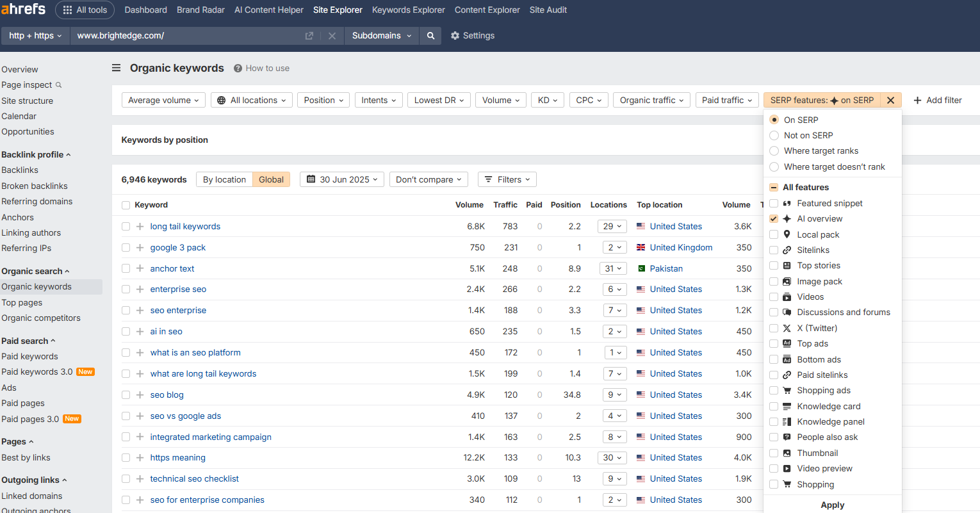Open the All locations dropdown
Image resolution: width=980 pixels, height=513 pixels.
252,100
